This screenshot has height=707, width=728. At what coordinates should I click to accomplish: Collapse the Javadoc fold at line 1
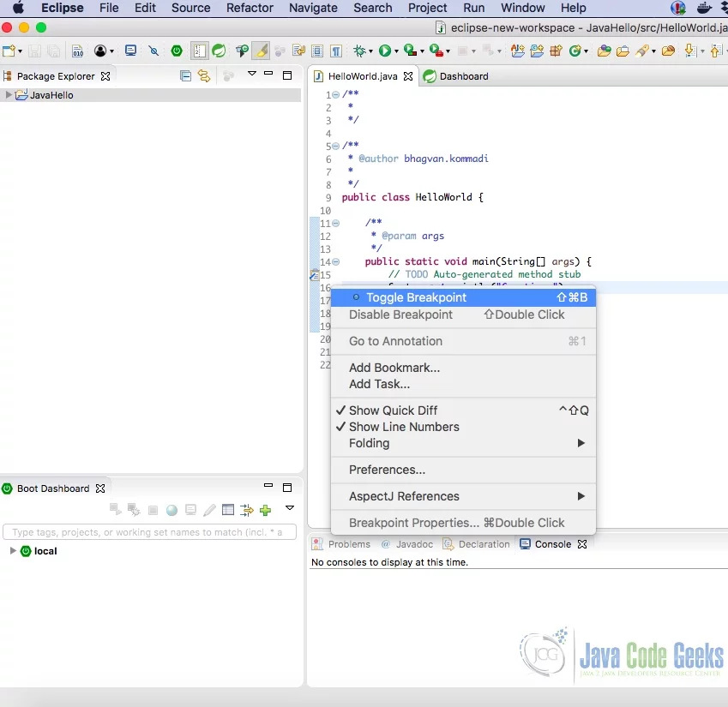pyautogui.click(x=335, y=94)
